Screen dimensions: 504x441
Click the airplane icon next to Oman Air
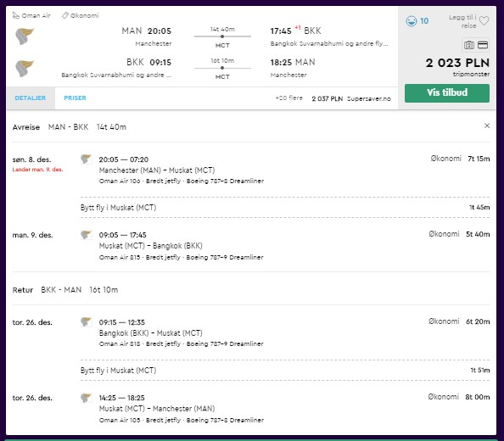tap(16, 15)
